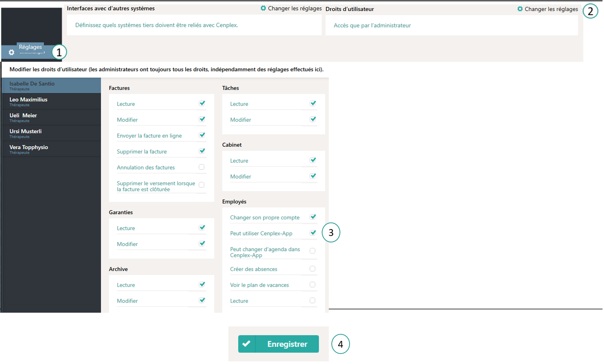
Task: Click gear icon beside Droits d'utilisateur settings
Action: pyautogui.click(x=520, y=9)
